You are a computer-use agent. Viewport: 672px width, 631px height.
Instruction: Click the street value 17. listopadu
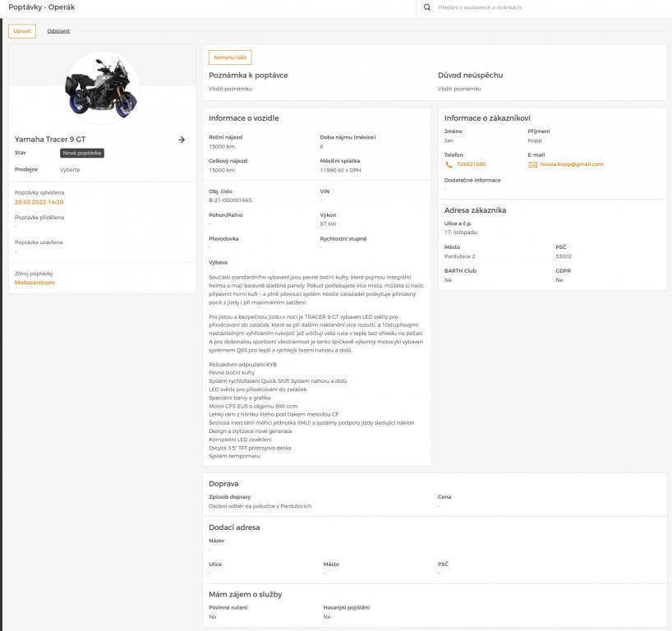(461, 233)
